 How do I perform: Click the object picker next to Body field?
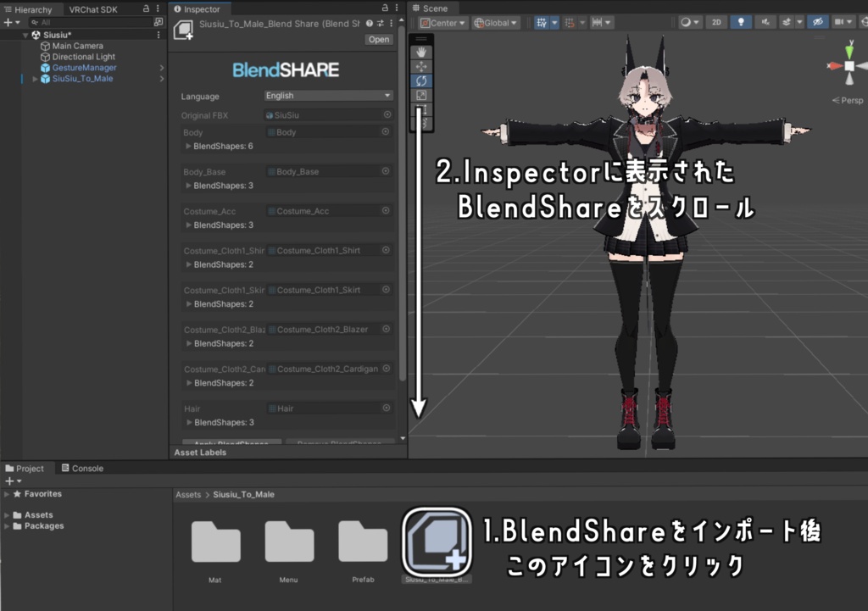(386, 131)
